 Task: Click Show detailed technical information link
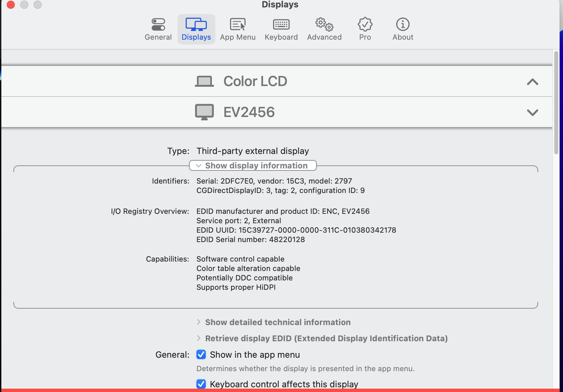pos(277,322)
